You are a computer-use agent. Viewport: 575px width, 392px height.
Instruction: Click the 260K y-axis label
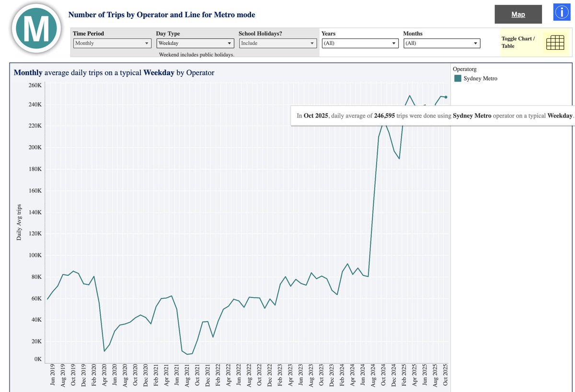point(35,85)
